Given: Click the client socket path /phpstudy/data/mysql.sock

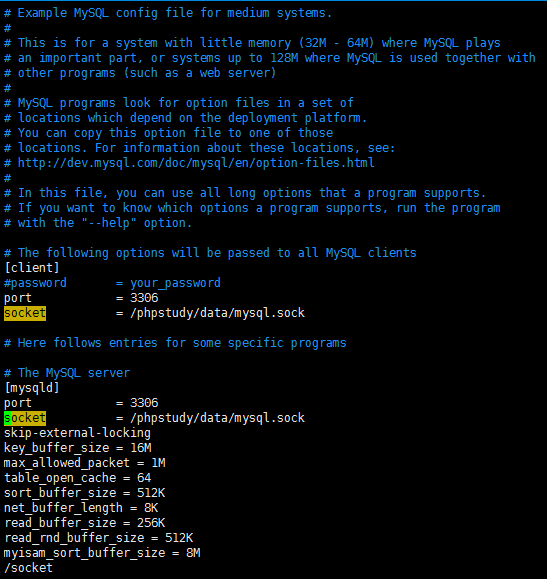Looking at the screenshot, I should click(x=218, y=313).
